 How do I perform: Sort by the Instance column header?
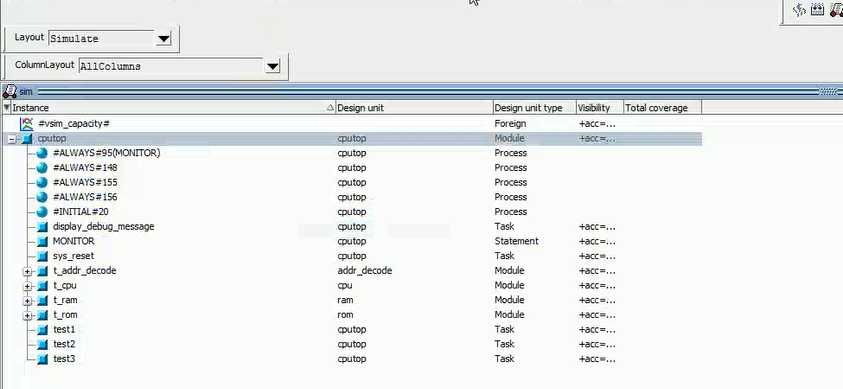[x=173, y=107]
